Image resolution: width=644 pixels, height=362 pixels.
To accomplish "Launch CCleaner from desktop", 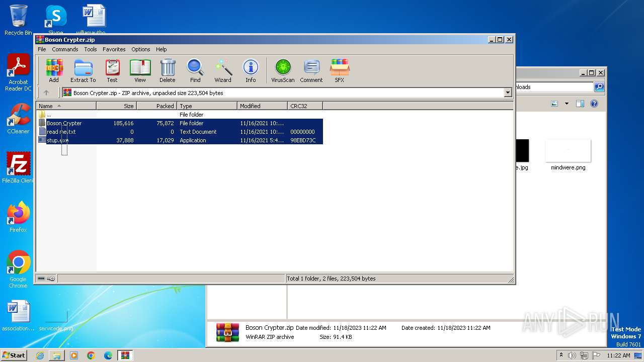I will 18,119.
